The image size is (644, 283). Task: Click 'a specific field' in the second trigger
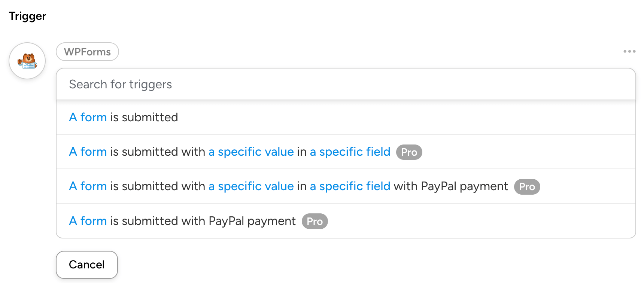[x=350, y=152]
